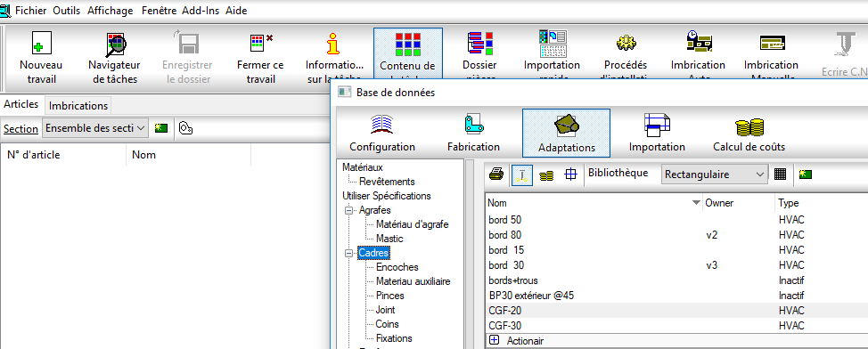Collapse the Agrafes tree node
868x349 pixels.
[x=348, y=211]
